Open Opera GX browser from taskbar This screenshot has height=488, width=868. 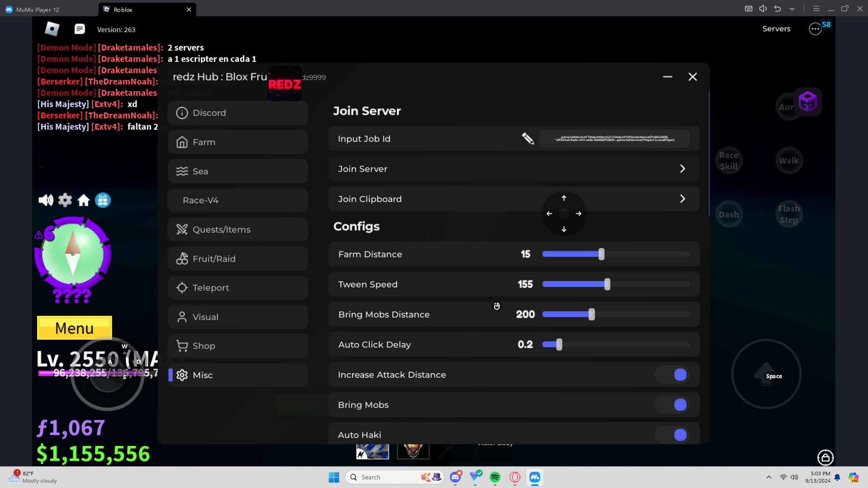(x=515, y=477)
